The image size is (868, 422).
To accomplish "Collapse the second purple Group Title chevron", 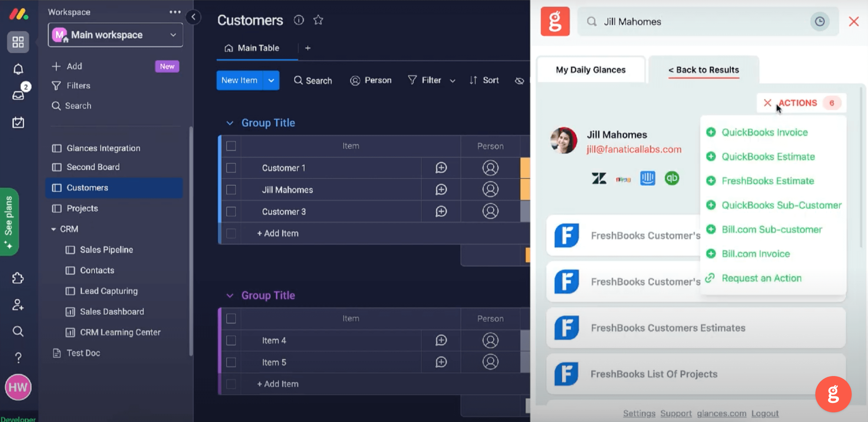I will tap(230, 295).
